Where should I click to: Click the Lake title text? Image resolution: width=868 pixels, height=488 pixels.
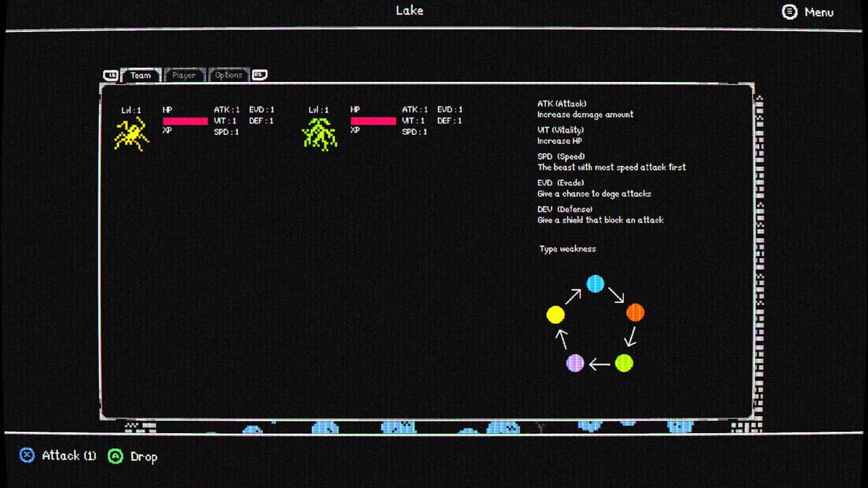[x=410, y=10]
